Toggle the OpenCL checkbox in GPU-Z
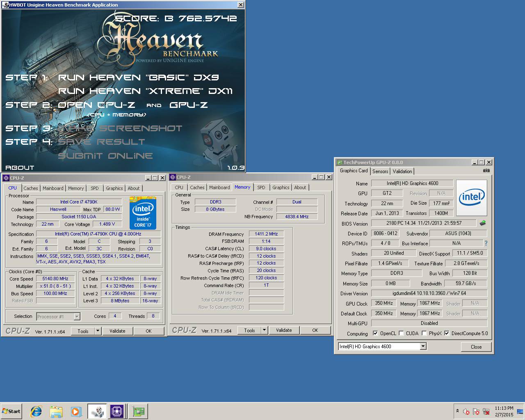The image size is (525, 420). [375, 333]
